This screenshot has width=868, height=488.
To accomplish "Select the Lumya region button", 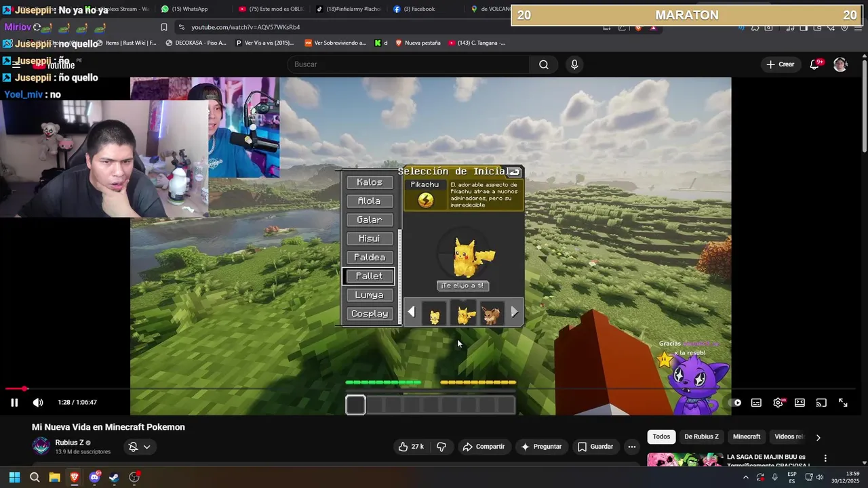I will 370,295.
